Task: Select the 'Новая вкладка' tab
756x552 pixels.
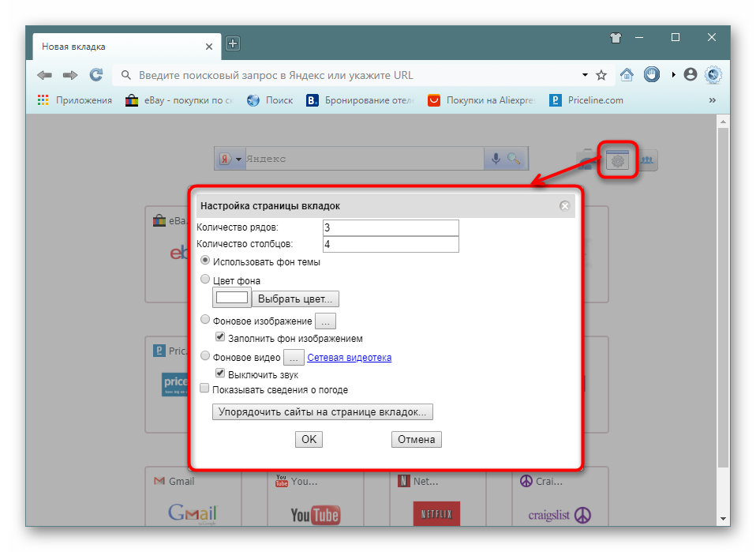Action: 118,47
